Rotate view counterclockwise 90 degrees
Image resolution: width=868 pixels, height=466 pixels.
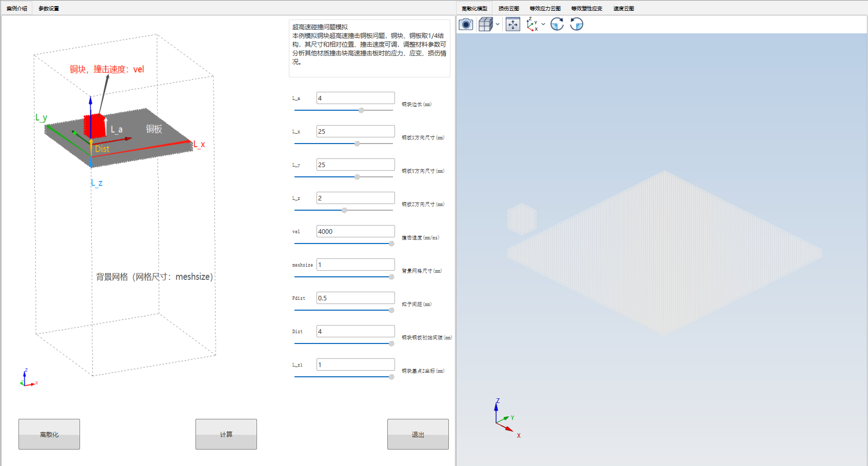click(x=577, y=24)
